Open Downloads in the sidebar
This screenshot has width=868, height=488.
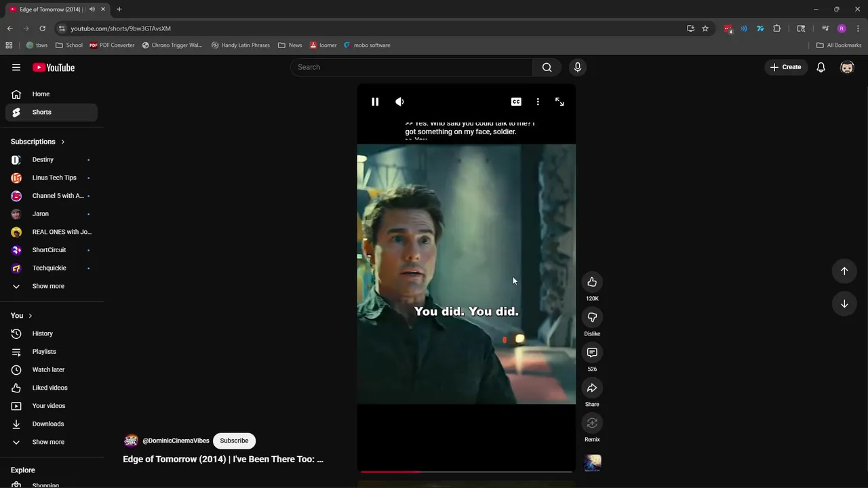(x=52, y=424)
